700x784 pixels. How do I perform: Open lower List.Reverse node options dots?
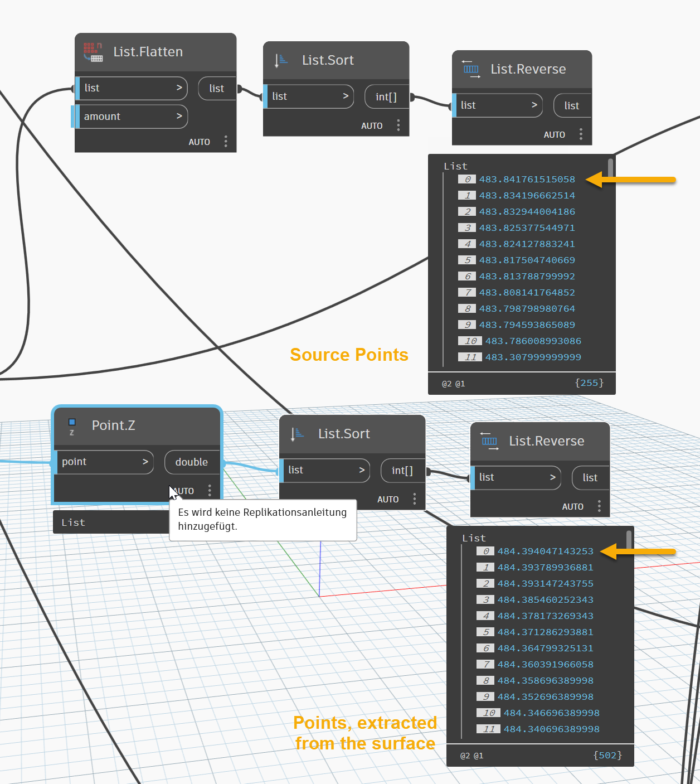tap(599, 506)
